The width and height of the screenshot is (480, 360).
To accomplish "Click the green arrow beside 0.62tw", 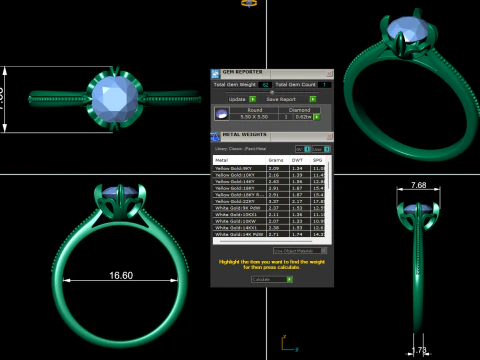I will [317, 117].
